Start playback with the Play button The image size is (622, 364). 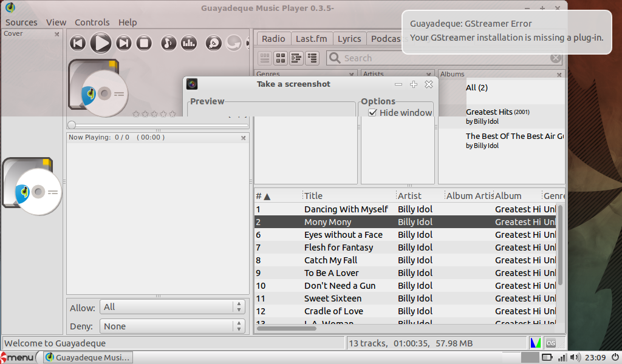tap(100, 43)
